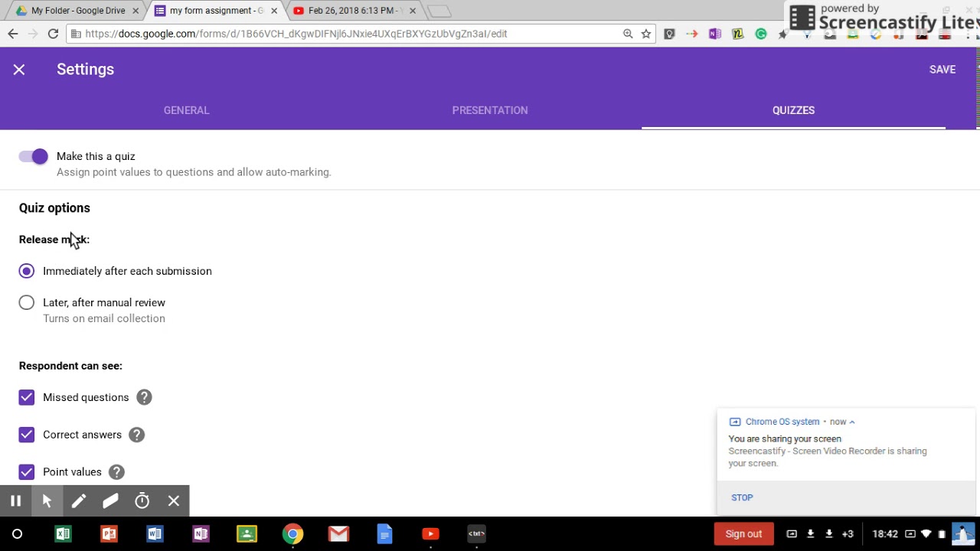Close the 'my form assignment' browser tab
980x551 pixels.
point(275,11)
